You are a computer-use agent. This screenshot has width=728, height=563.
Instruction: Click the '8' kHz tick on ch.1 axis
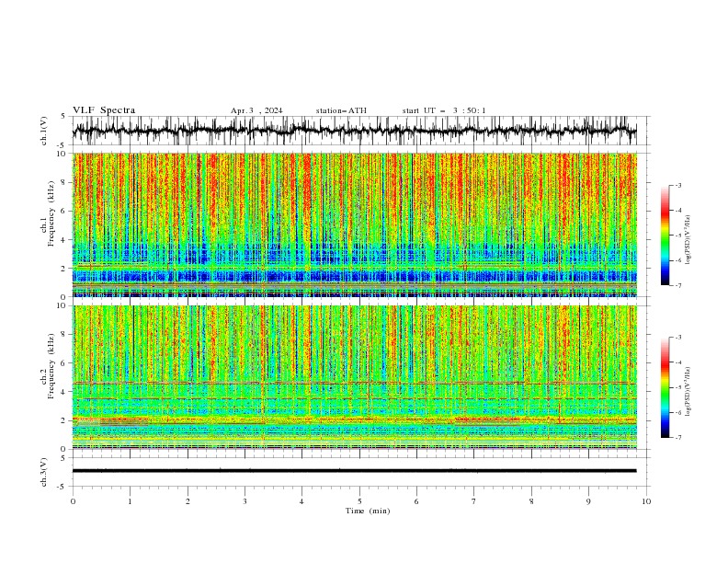(63, 182)
